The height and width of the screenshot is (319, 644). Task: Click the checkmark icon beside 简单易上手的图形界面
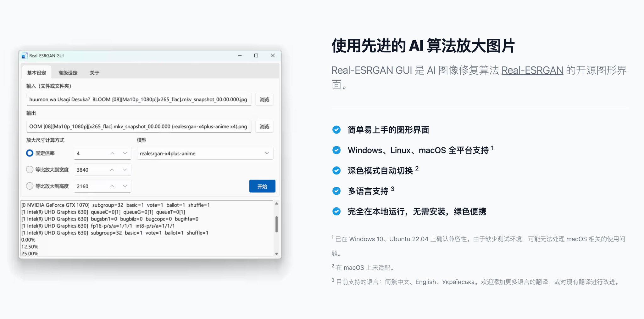pos(336,129)
